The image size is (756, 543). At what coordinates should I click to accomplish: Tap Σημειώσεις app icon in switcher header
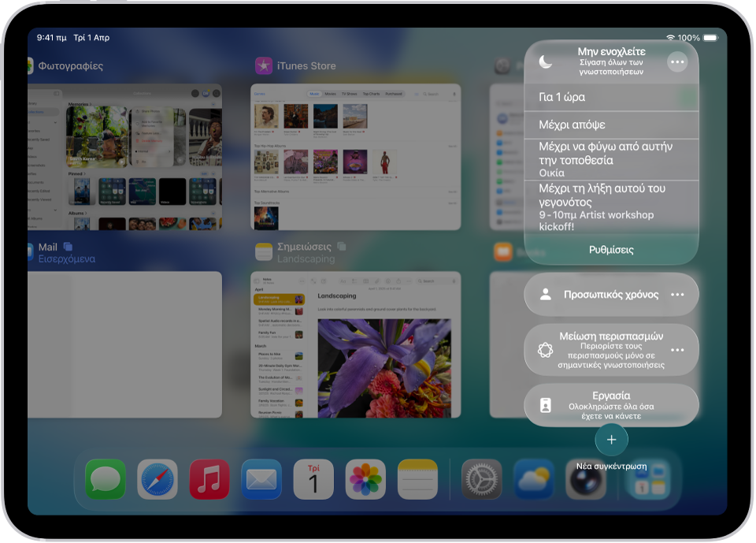click(264, 252)
